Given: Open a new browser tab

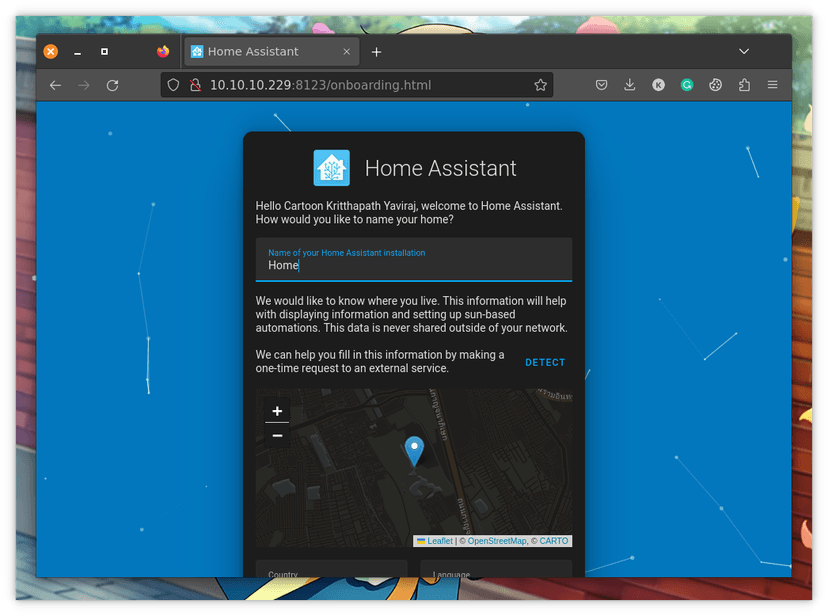Looking at the screenshot, I should point(376,52).
